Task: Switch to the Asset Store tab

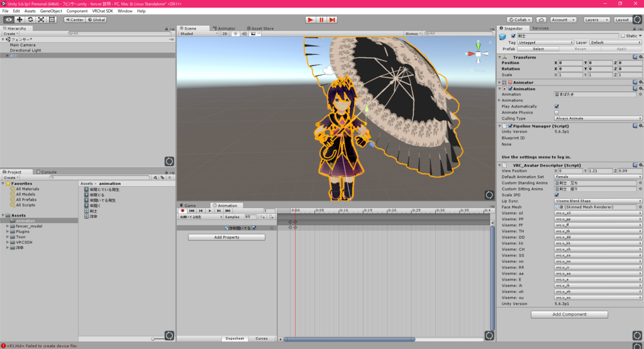Action: click(260, 28)
